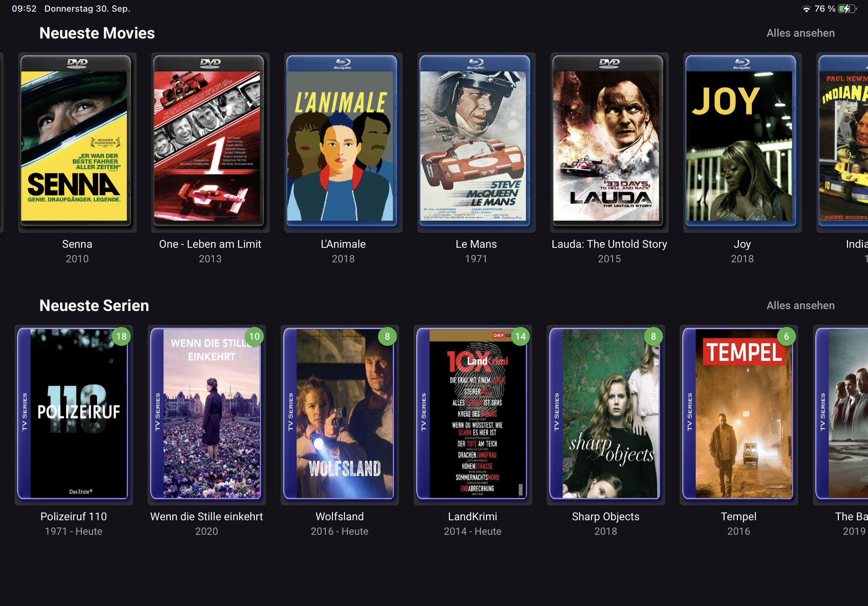The height and width of the screenshot is (606, 868).
Task: Tap the battery charging icon
Action: pyautogui.click(x=847, y=9)
